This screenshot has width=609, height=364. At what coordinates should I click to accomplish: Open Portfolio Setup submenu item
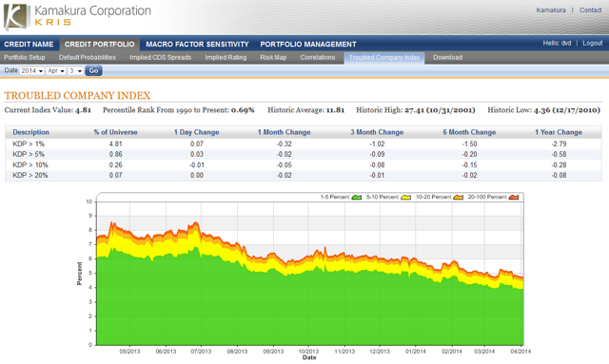click(x=25, y=57)
